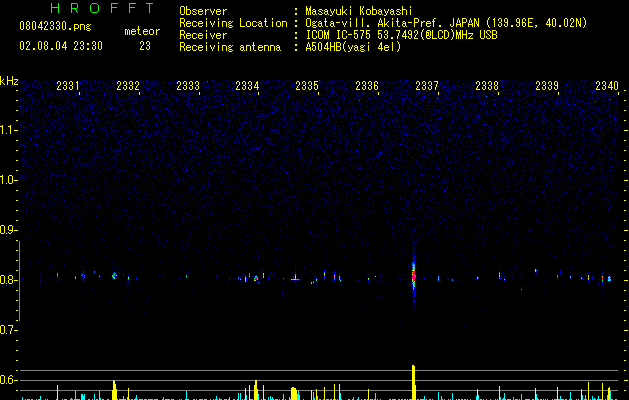Click the 2333 time marker
629x400 pixels.
pos(188,86)
